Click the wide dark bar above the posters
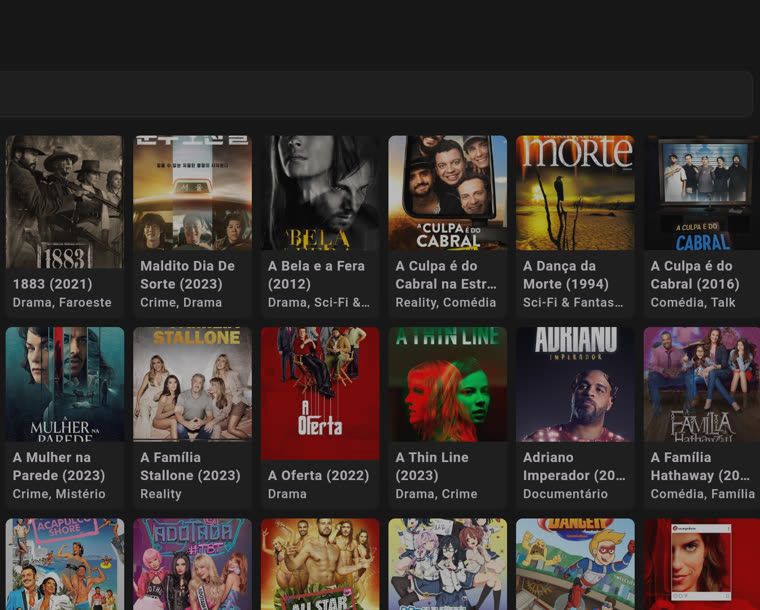 376,94
